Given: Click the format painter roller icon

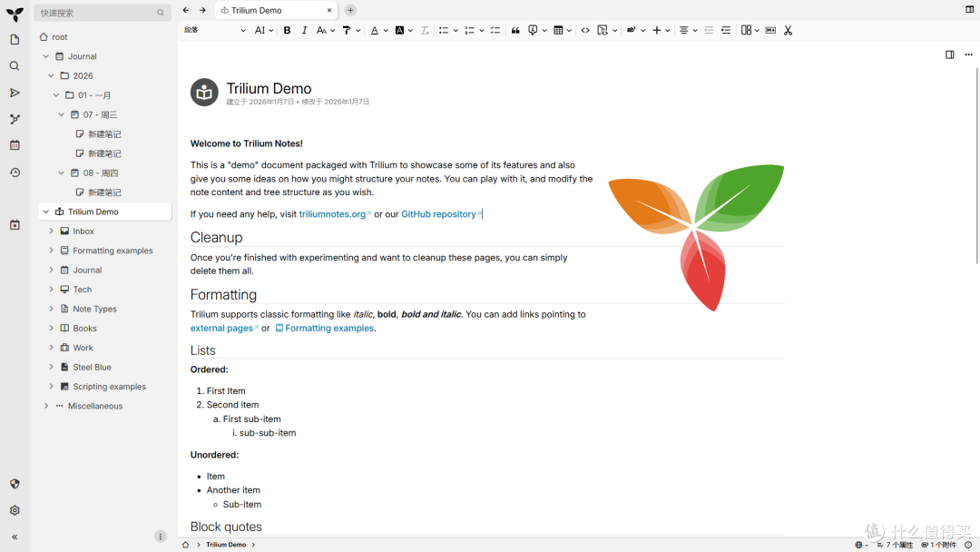Looking at the screenshot, I should tap(347, 30).
